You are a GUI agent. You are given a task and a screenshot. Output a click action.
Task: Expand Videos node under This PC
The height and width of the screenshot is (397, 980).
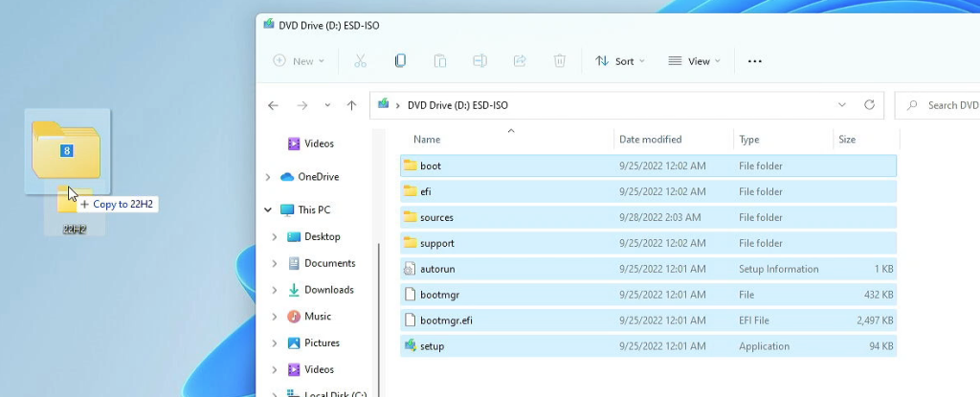pyautogui.click(x=275, y=369)
